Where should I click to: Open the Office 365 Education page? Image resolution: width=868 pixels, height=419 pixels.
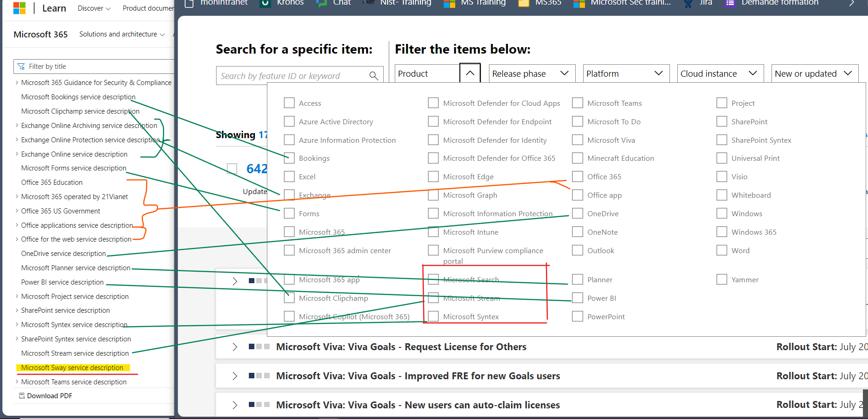[x=52, y=182]
